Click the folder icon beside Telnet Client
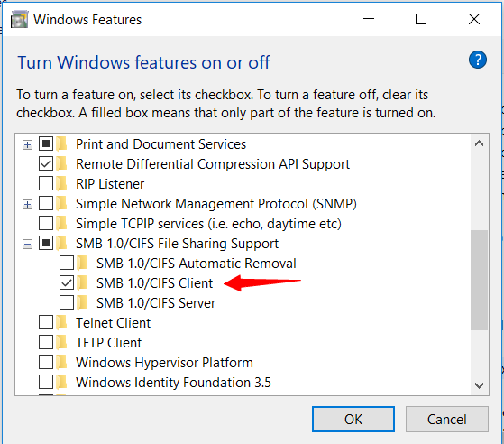 [x=61, y=323]
